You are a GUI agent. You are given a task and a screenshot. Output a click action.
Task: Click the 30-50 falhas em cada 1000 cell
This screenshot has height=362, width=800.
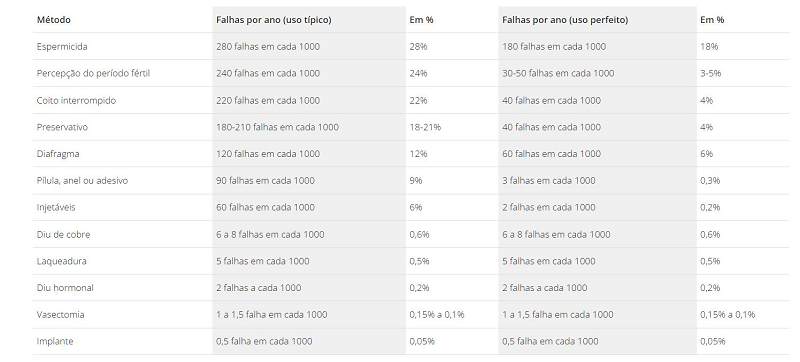tap(558, 73)
